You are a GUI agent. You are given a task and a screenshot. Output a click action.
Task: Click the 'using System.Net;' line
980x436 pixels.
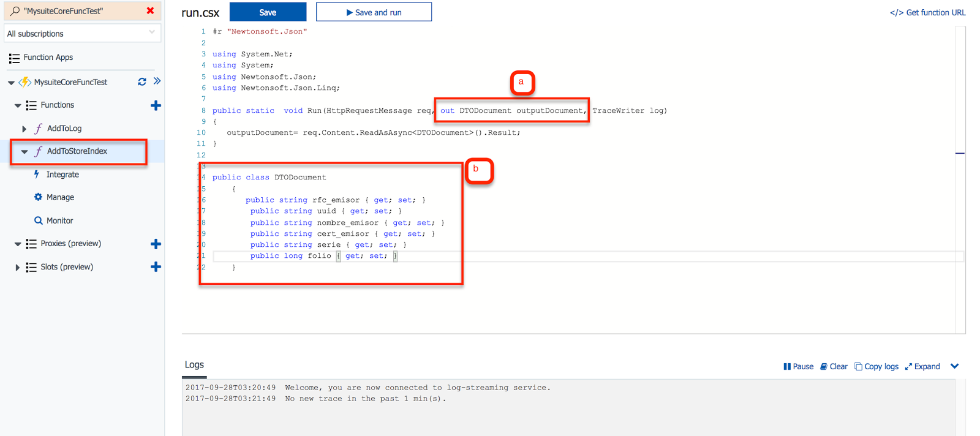click(x=252, y=54)
